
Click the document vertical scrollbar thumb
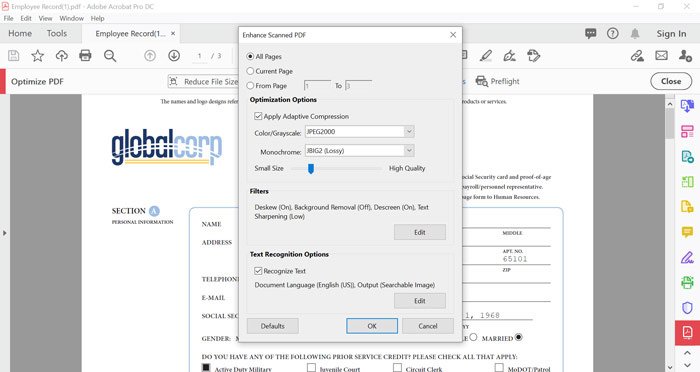coord(670,124)
